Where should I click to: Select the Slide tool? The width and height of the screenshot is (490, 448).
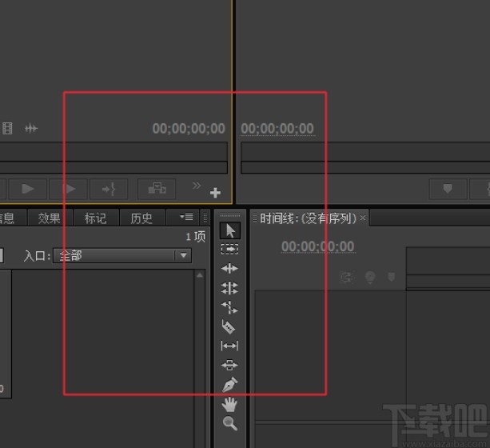click(x=229, y=365)
